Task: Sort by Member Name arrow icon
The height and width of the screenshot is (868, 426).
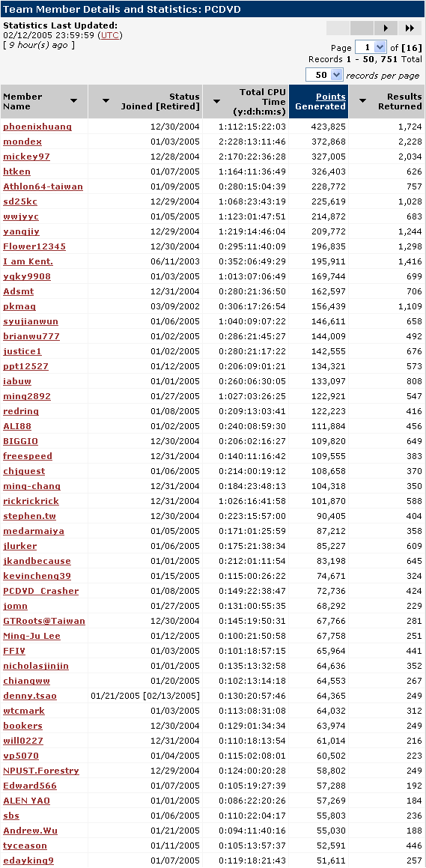Action: (x=73, y=101)
